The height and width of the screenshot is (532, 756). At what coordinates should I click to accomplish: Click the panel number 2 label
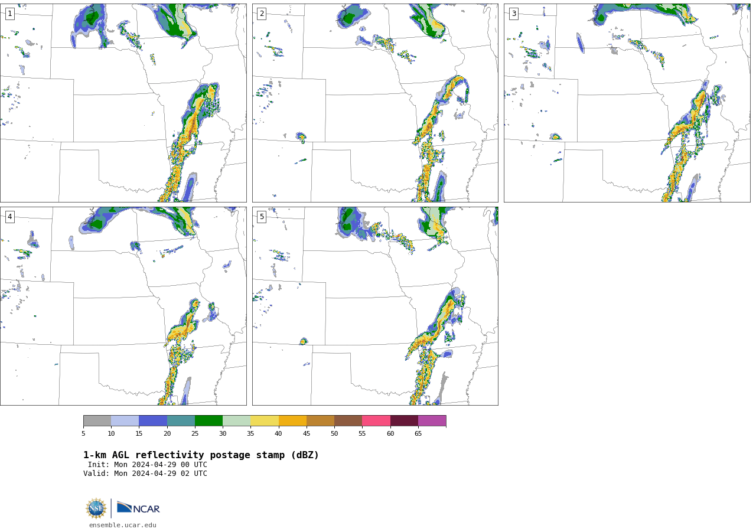pyautogui.click(x=262, y=14)
